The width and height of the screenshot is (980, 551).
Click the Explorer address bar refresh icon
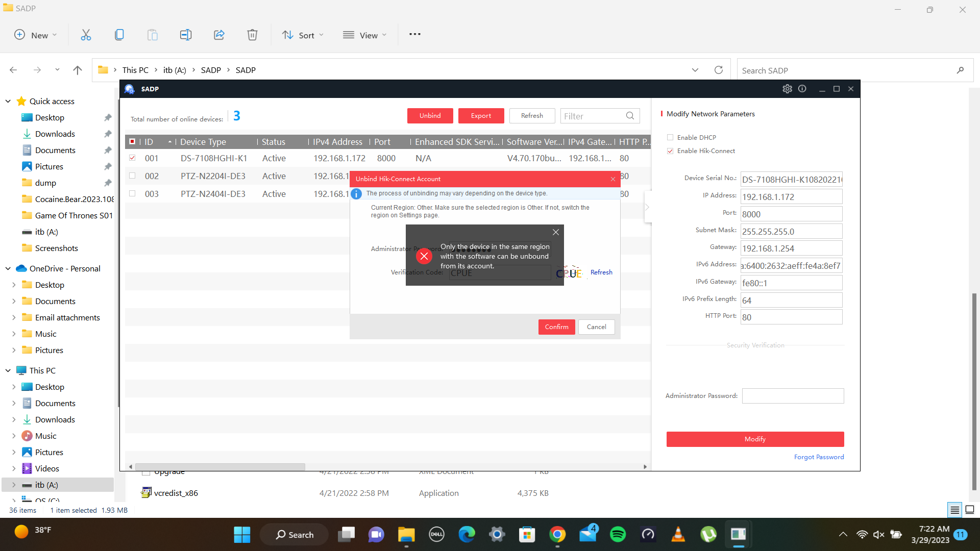[x=719, y=70]
